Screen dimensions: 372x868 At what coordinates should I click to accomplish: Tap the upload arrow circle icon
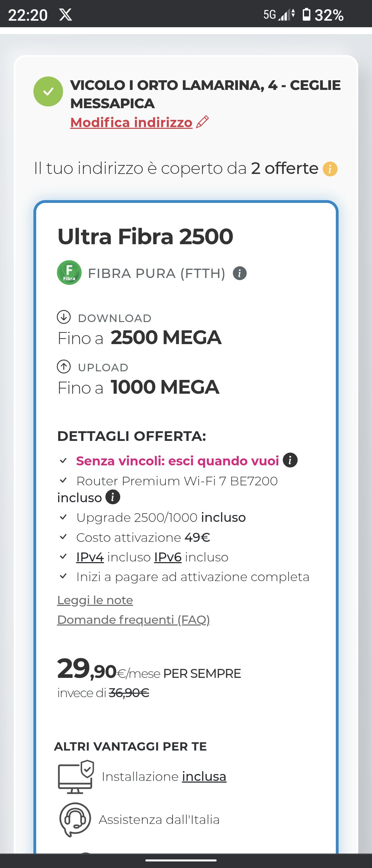click(x=64, y=366)
